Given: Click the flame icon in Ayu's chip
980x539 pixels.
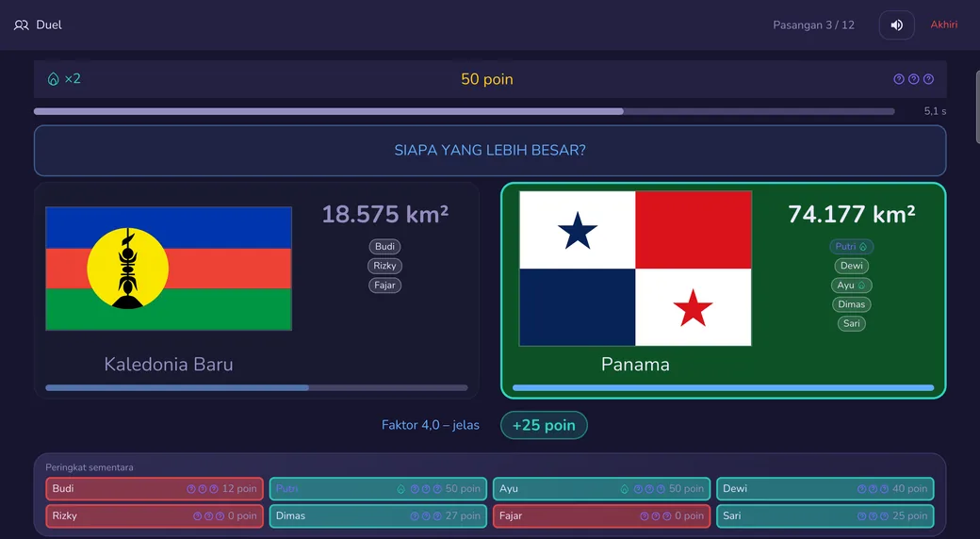Looking at the screenshot, I should [861, 286].
